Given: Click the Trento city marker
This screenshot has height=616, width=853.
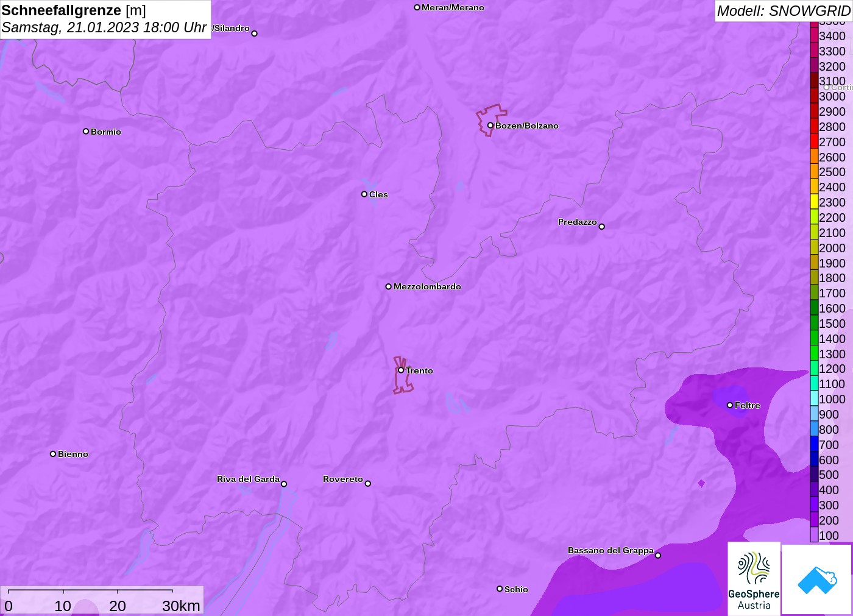Looking at the screenshot, I should pos(401,370).
